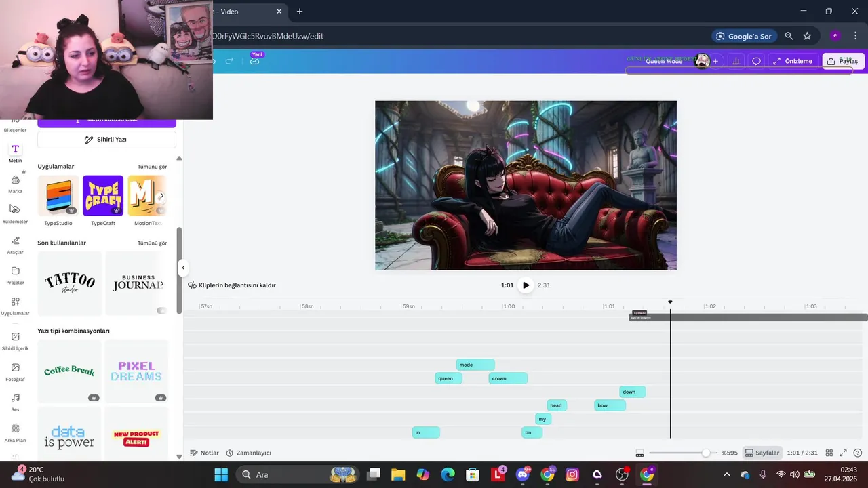Viewport: 868px width, 488px height.
Task: Open the Marka sidebar section
Action: [15, 184]
